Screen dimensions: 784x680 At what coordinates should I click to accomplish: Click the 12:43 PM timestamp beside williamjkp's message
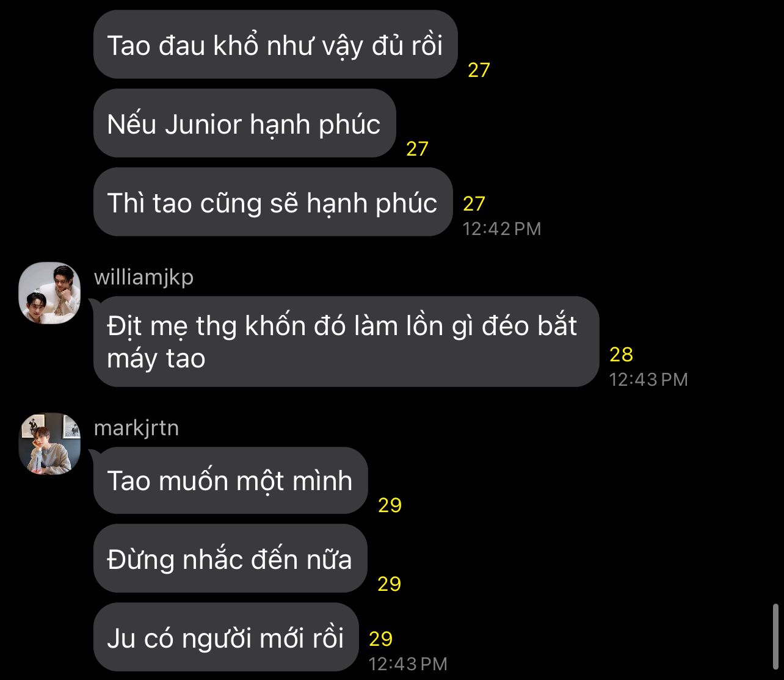pyautogui.click(x=648, y=380)
